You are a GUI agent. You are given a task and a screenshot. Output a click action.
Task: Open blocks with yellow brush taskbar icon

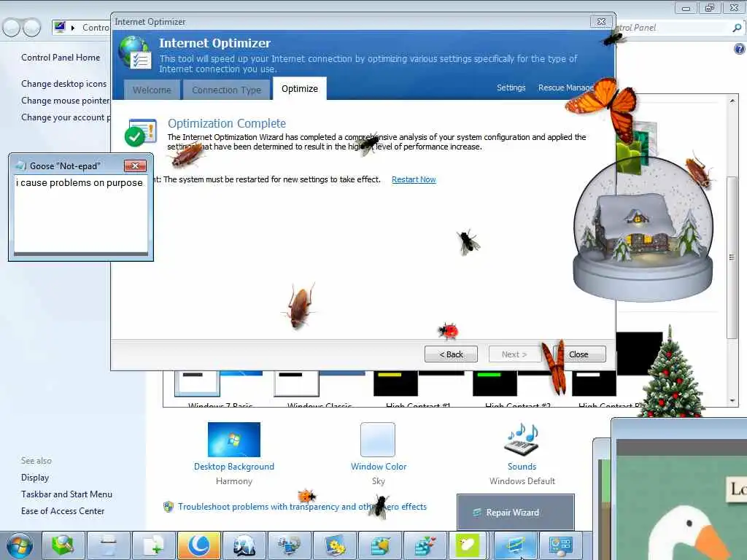[x=380, y=545]
